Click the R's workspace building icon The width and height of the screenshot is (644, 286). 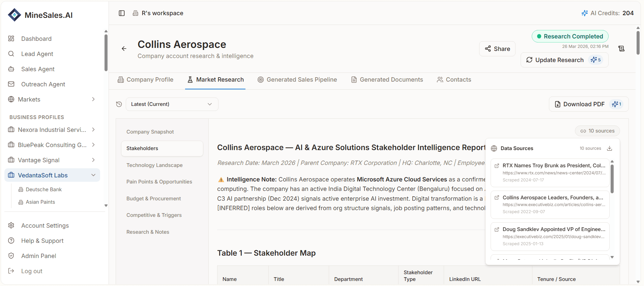tap(136, 13)
